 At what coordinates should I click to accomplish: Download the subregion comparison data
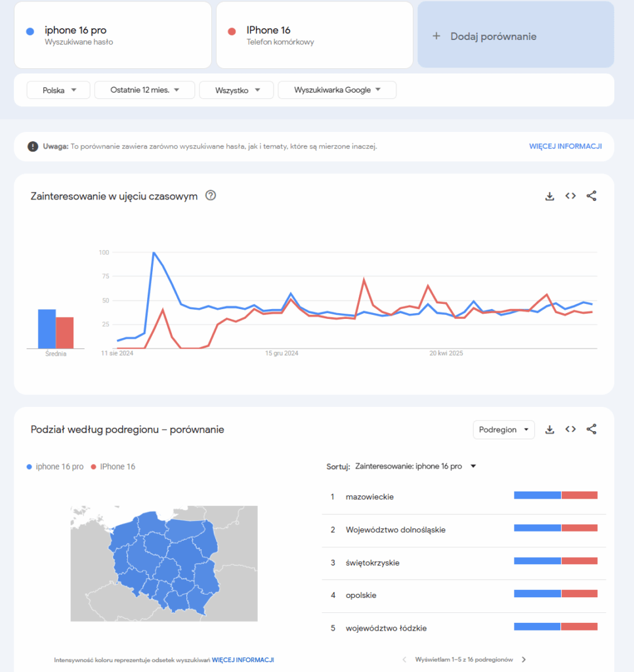[x=549, y=429]
